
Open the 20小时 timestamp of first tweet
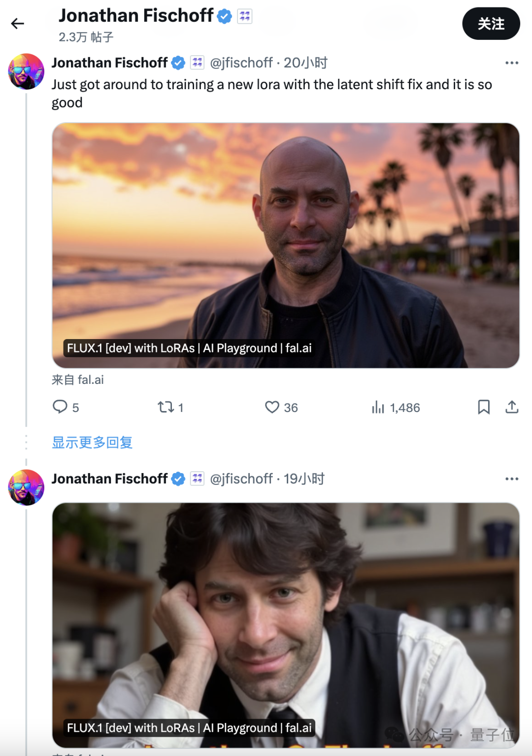click(305, 63)
